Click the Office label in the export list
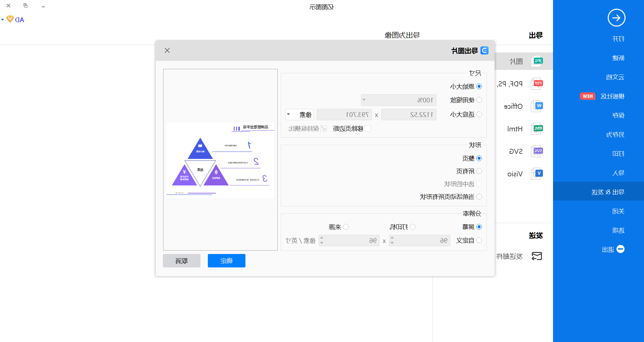The width and height of the screenshot is (644, 342). (513, 106)
